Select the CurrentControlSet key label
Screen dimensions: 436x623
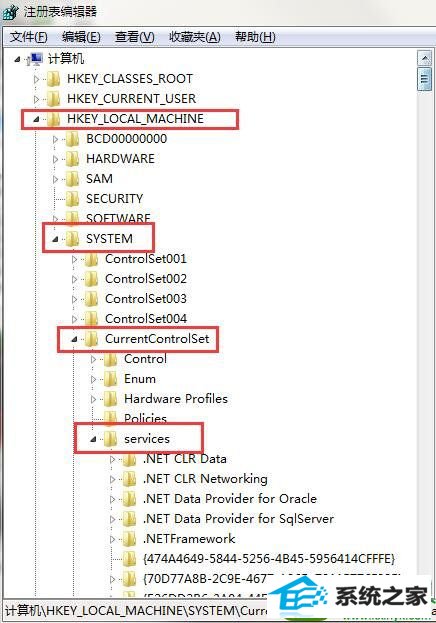157,339
